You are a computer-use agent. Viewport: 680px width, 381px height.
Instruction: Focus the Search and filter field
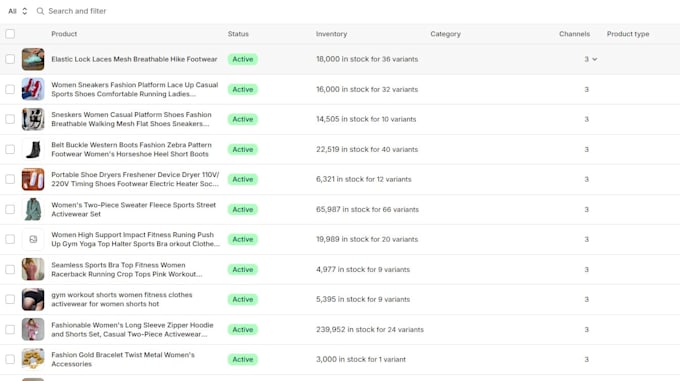[x=77, y=11]
